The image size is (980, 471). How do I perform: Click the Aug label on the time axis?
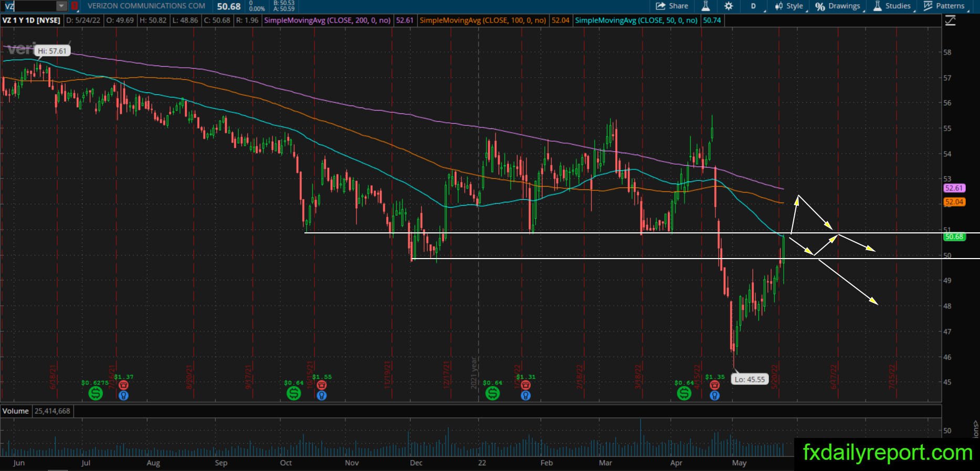(153, 463)
